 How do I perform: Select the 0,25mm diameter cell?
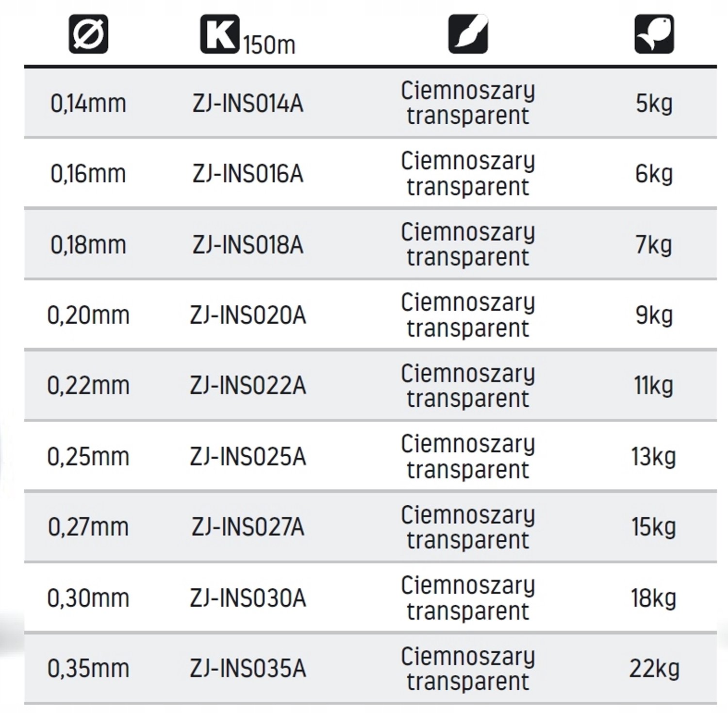click(88, 457)
